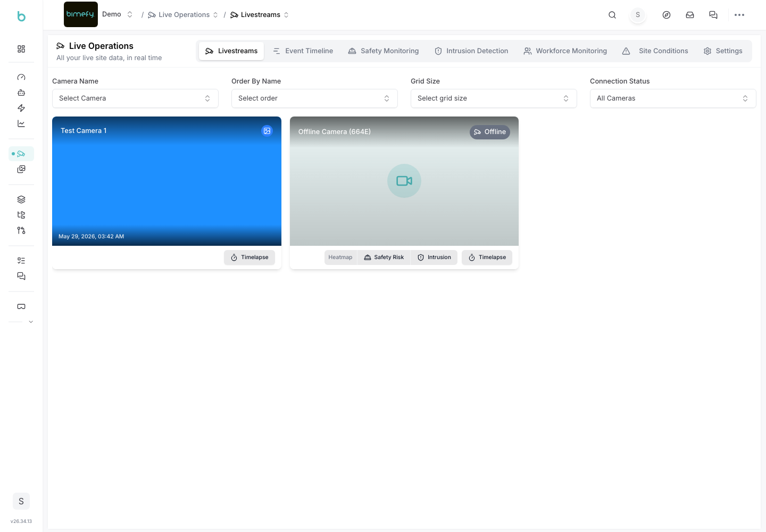This screenshot has width=766, height=532.
Task: Open the All Cameras connection status dropdown
Action: (673, 98)
